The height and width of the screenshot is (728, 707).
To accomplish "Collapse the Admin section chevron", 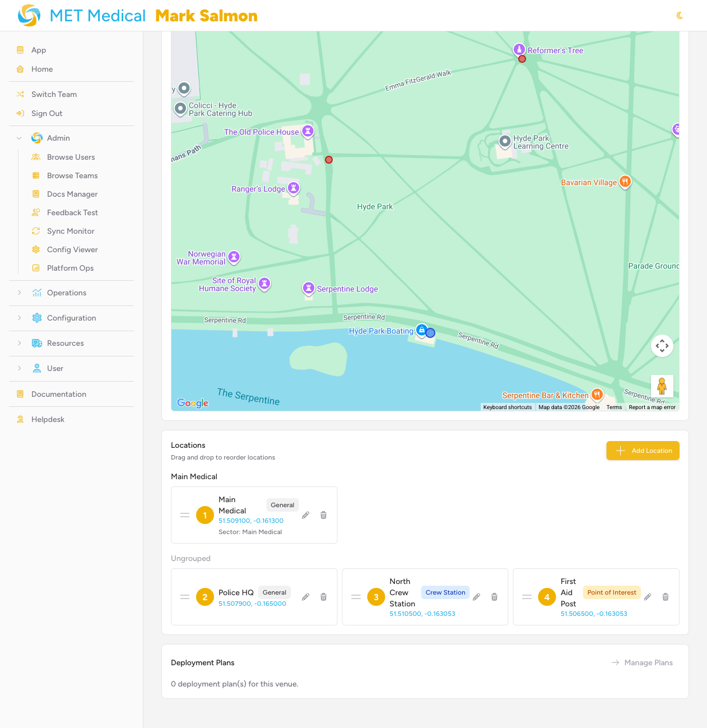I will pyautogui.click(x=20, y=138).
